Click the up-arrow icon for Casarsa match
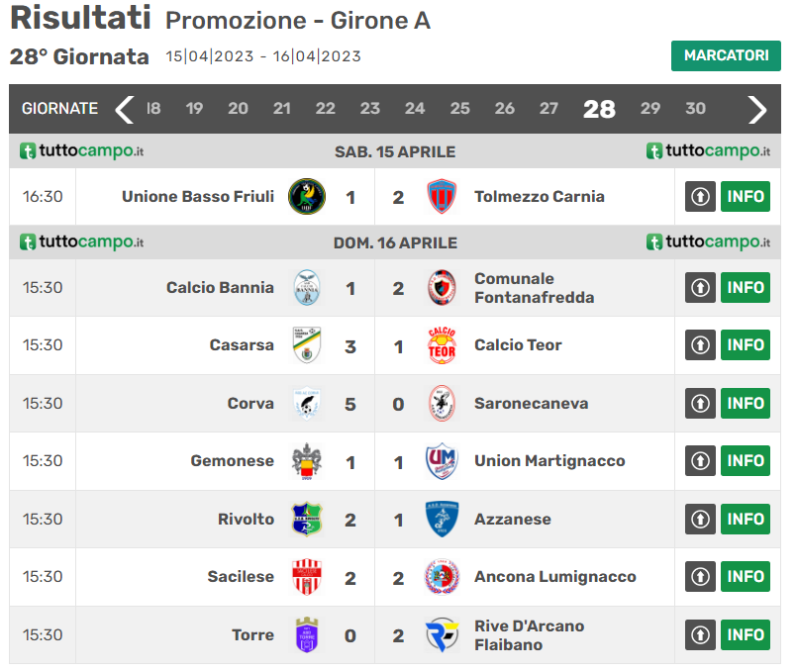Viewport: 797px width, 672px height. 700,345
